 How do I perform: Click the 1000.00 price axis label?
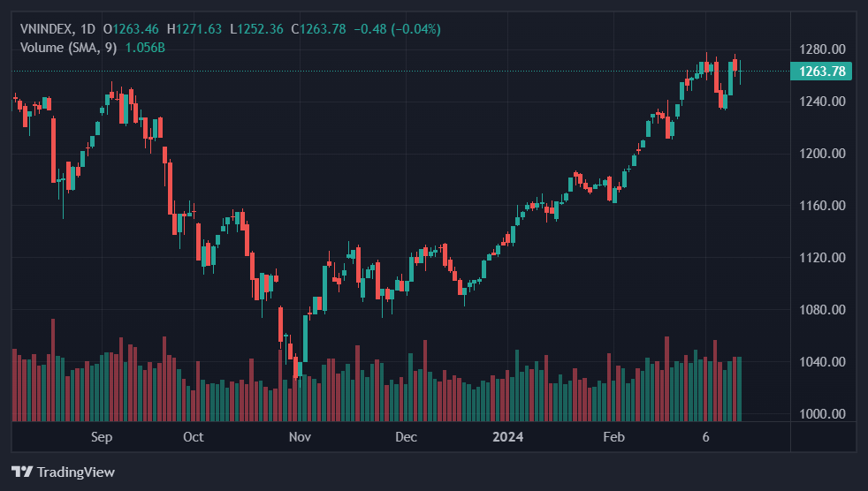(x=821, y=414)
